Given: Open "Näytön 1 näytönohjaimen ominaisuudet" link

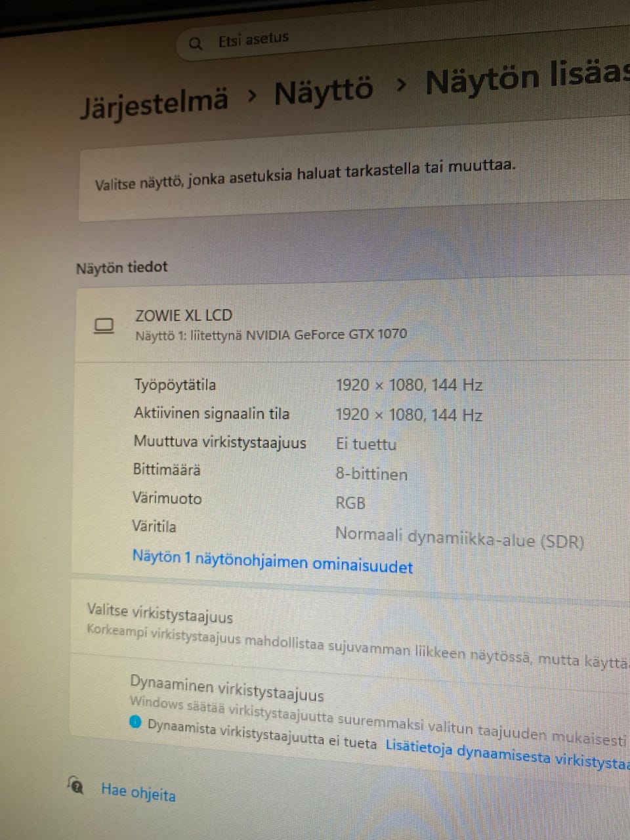Looking at the screenshot, I should [x=272, y=562].
